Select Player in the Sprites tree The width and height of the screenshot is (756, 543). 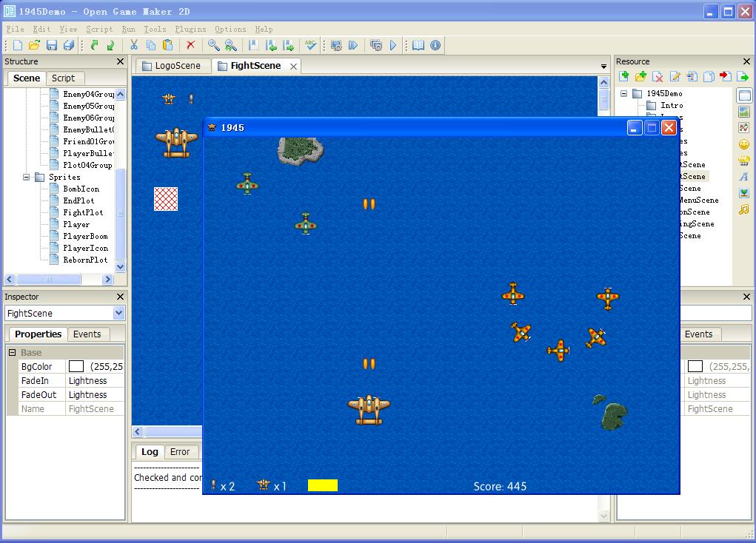point(76,224)
